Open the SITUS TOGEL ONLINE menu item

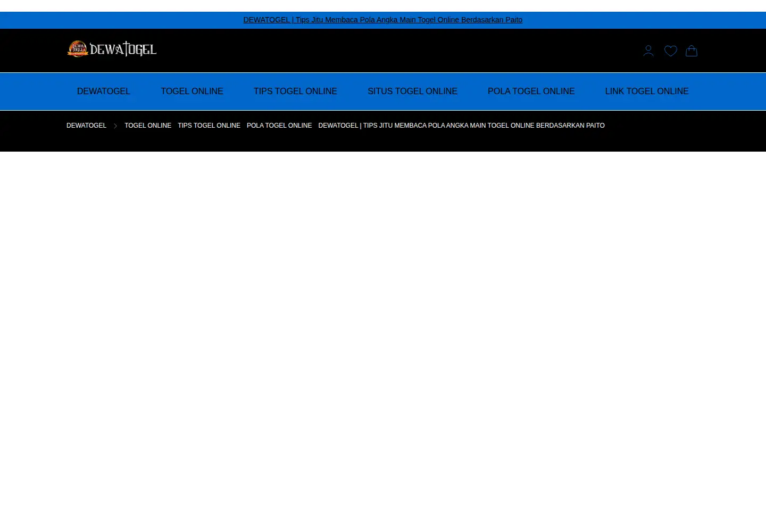[x=412, y=92]
